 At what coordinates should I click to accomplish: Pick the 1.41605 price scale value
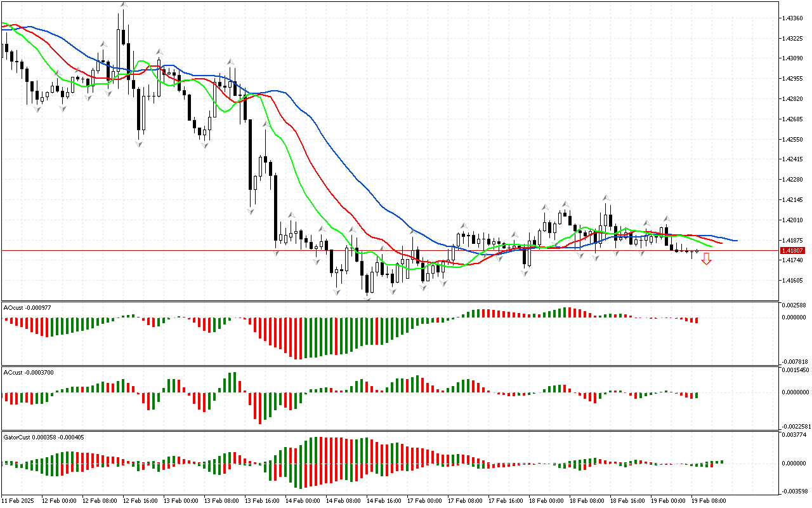pyautogui.click(x=794, y=281)
